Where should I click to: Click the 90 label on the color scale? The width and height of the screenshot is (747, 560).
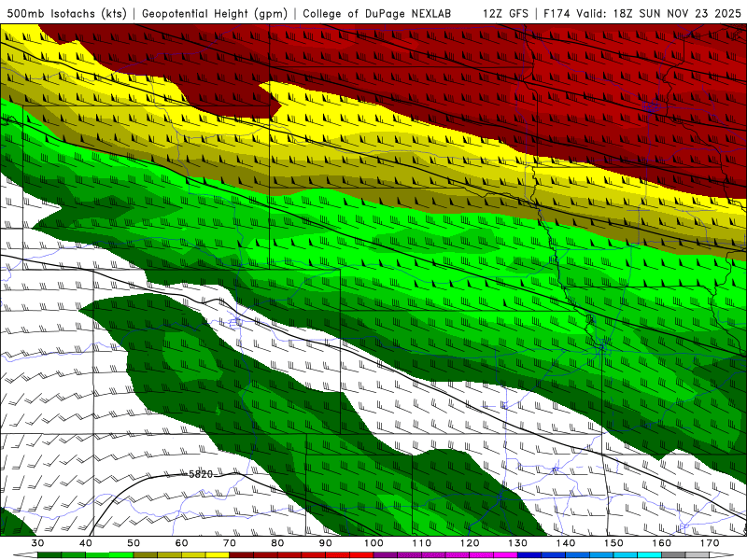point(325,543)
